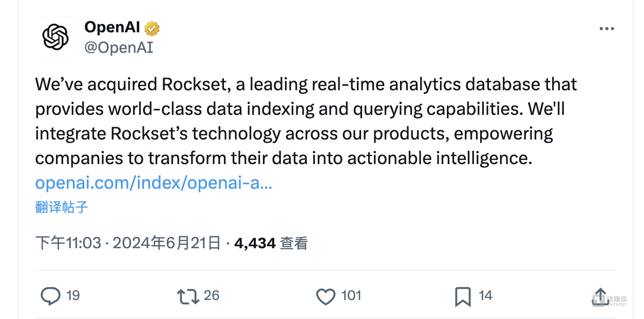Click the OpenAI logo avatar
644x319 pixels.
coord(55,37)
